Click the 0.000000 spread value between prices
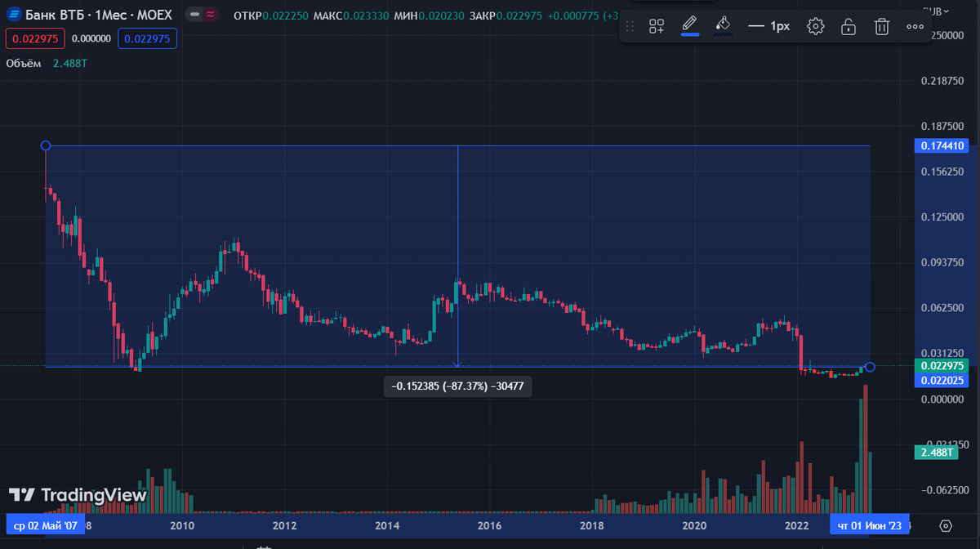980x549 pixels. click(91, 38)
